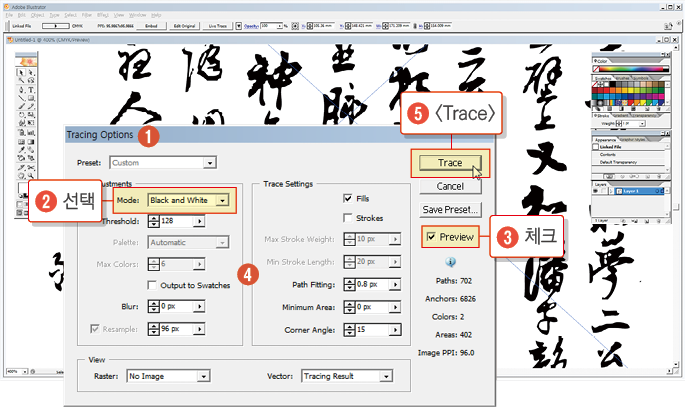
Task: Select the Scissors tool
Action: pyautogui.click(x=31, y=168)
